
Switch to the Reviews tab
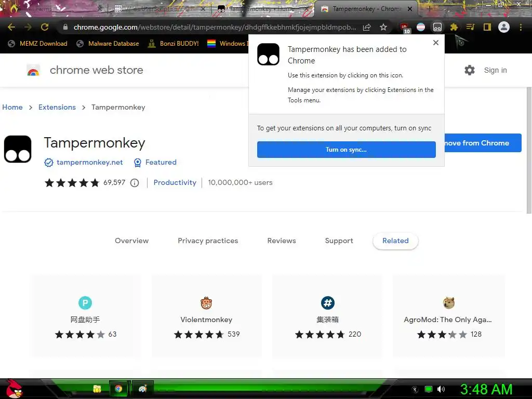tap(282, 241)
